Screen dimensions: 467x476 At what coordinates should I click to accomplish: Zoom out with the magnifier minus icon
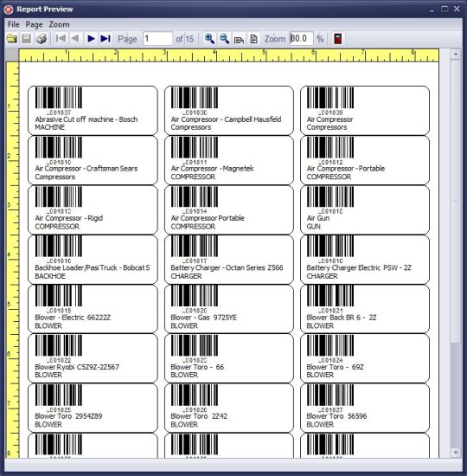pyautogui.click(x=224, y=39)
